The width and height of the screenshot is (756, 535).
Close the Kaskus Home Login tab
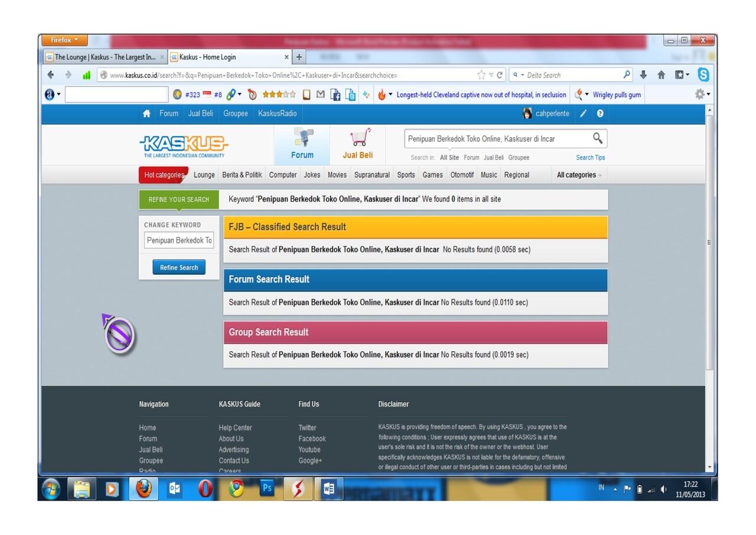286,57
